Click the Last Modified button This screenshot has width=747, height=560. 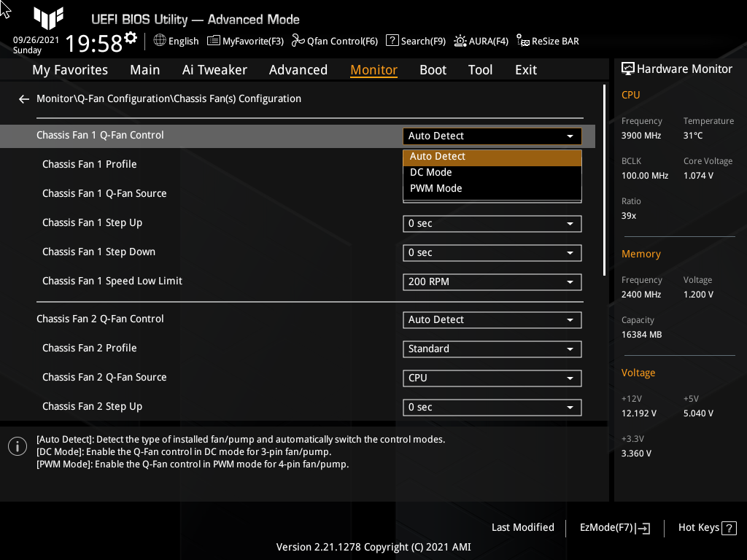(x=522, y=527)
